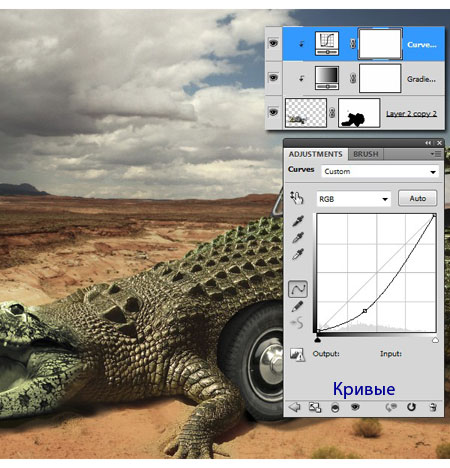The width and height of the screenshot is (450, 468).
Task: Click the middle control point on the curve
Action: 365,311
